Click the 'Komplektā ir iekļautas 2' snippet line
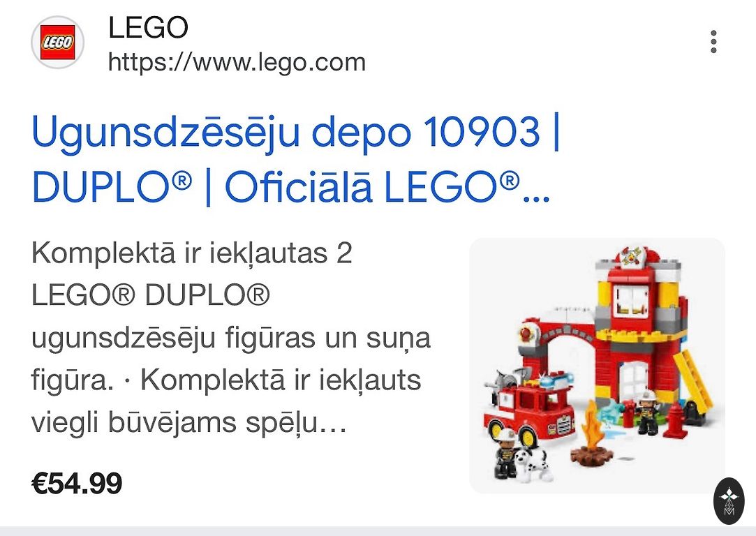 pos(191,253)
